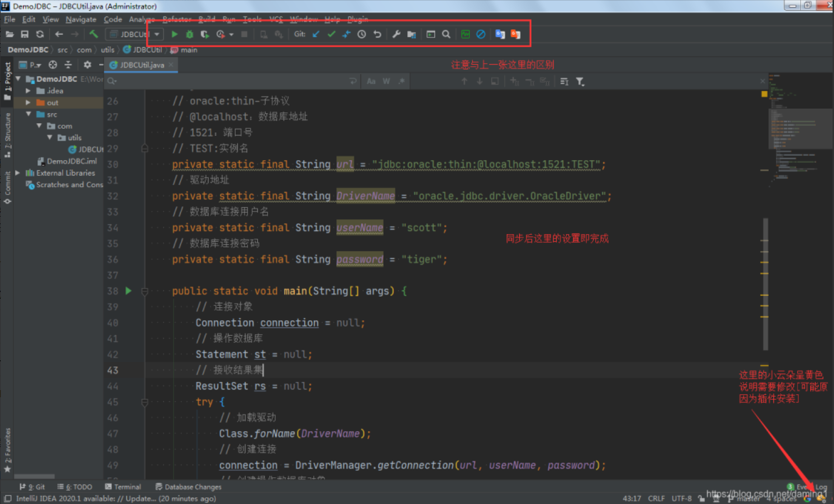
Task: Click the src breadcrumb
Action: coord(62,50)
